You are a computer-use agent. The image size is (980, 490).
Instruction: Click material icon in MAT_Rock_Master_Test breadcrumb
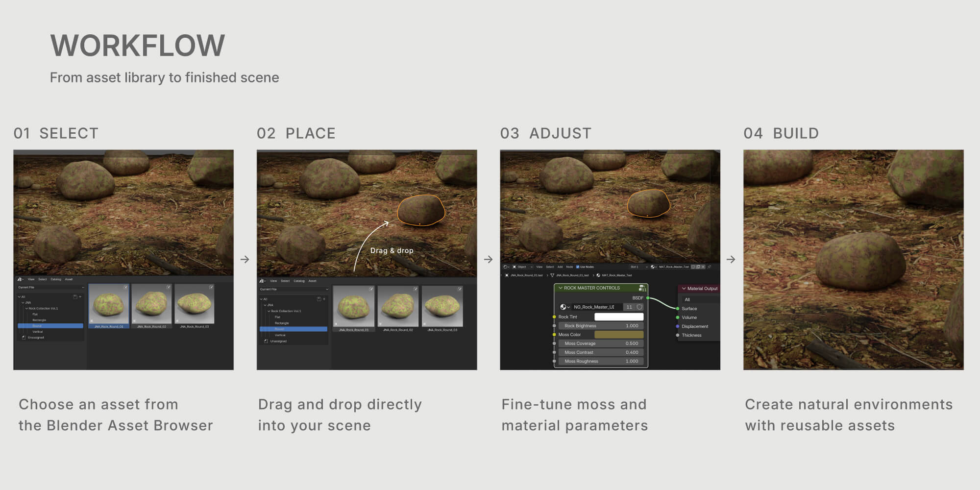tap(598, 275)
